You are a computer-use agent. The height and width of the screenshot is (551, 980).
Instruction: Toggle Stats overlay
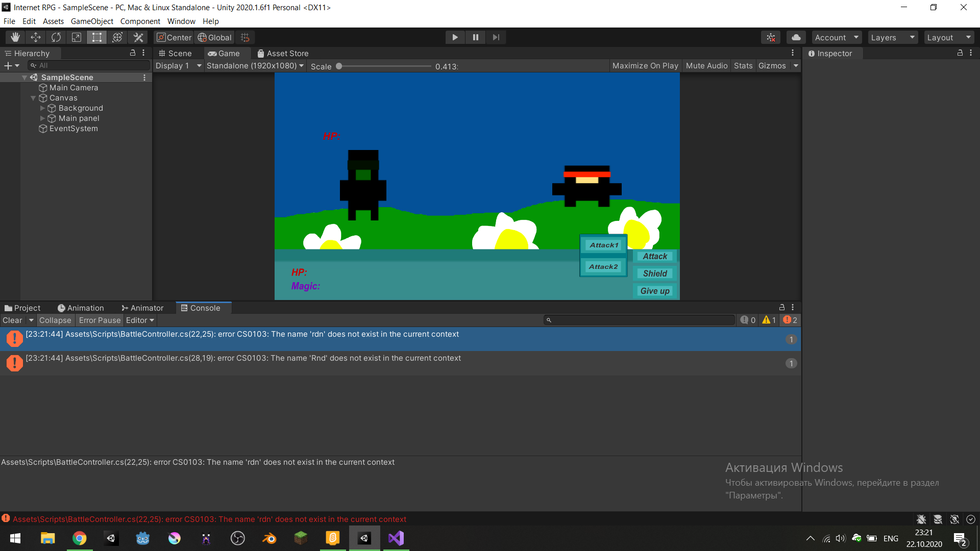pyautogui.click(x=743, y=66)
